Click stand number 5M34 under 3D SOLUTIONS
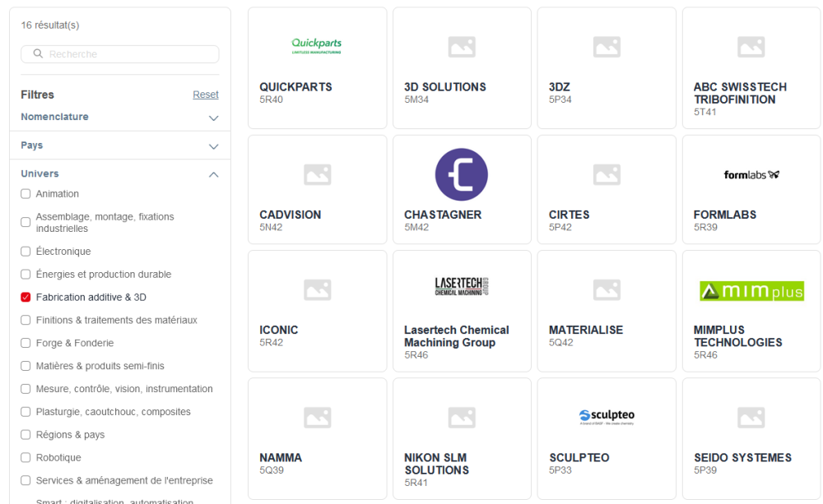The height and width of the screenshot is (504, 823). 416,99
